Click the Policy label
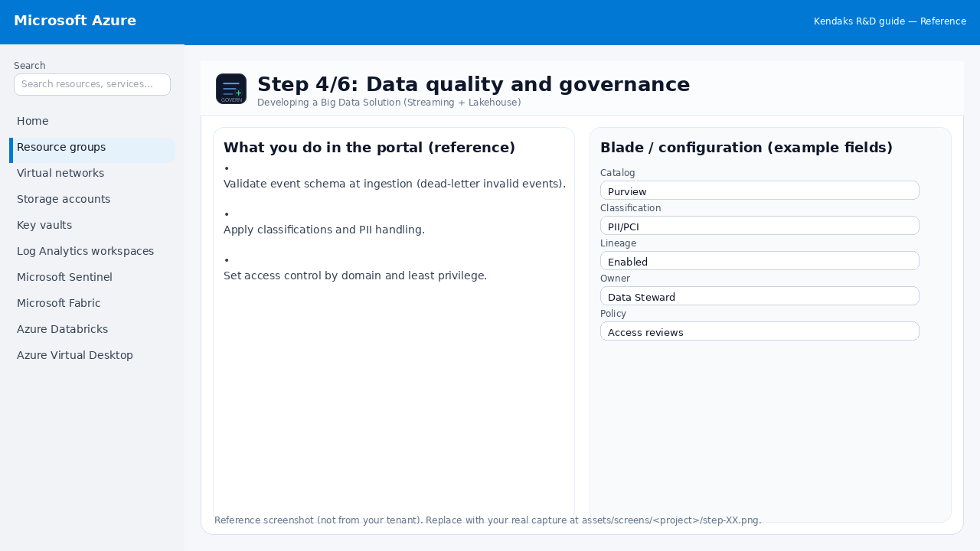Screen dimensions: 980x551 click(x=613, y=314)
